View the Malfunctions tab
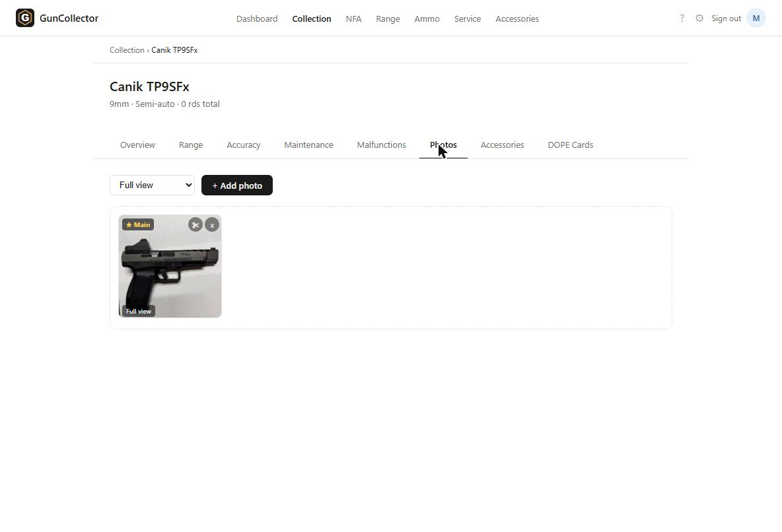The image size is (782, 532). coord(382,145)
